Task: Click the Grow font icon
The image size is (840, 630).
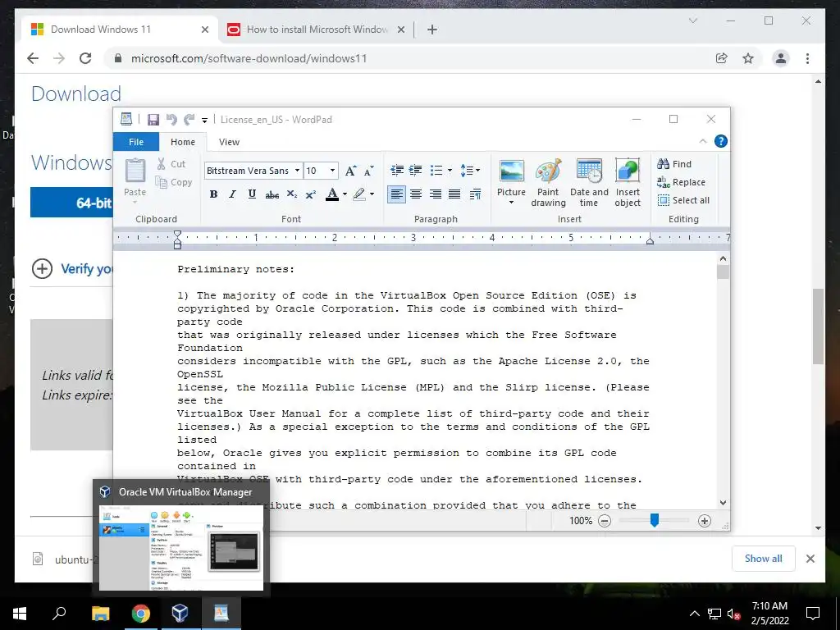Action: click(x=350, y=171)
